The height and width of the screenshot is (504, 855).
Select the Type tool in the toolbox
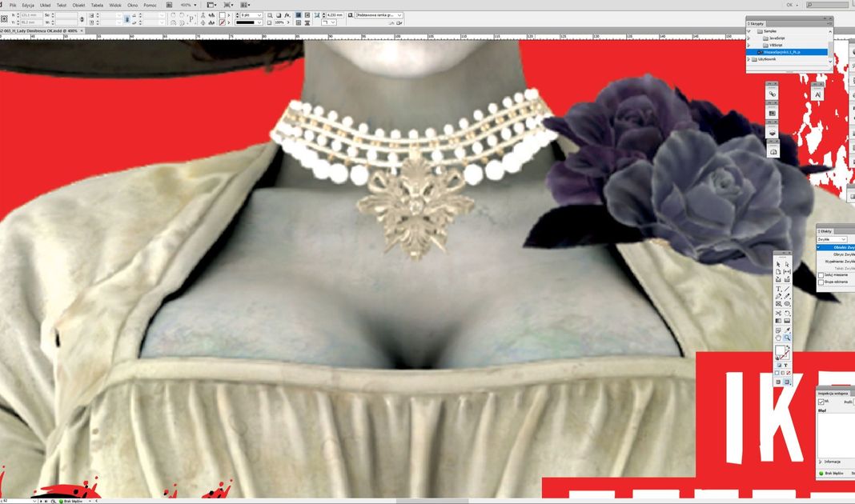pyautogui.click(x=778, y=289)
